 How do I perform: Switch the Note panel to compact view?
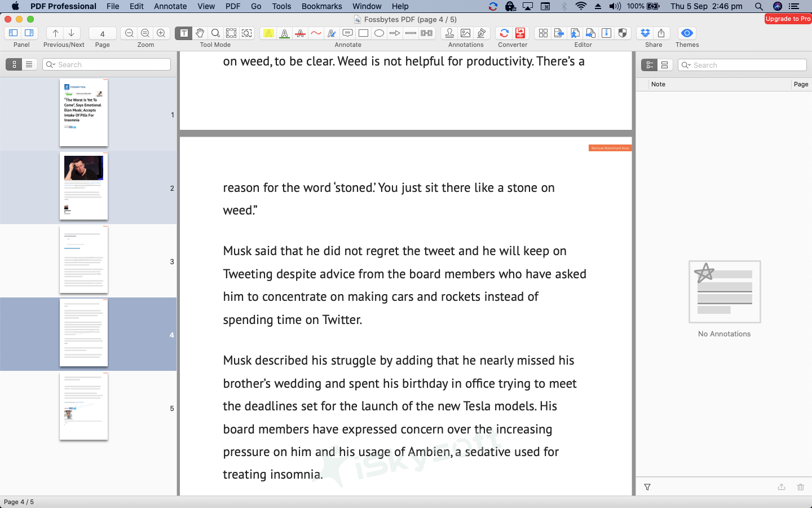[x=665, y=64]
